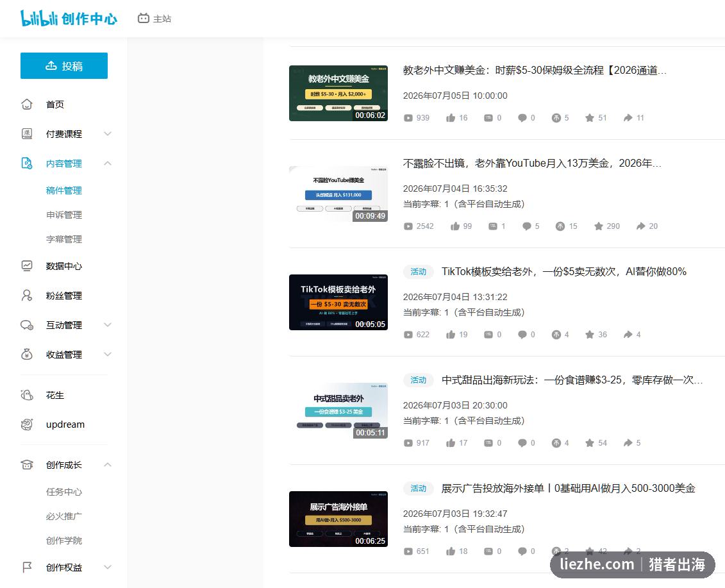Open 申诉管理 submenu item

(64, 215)
